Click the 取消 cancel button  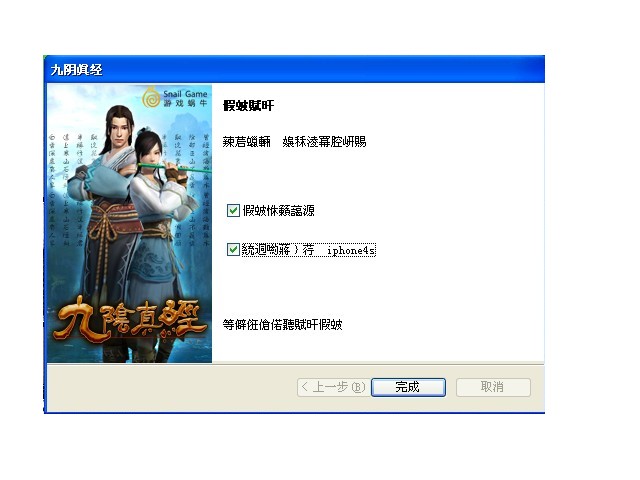pyautogui.click(x=493, y=387)
